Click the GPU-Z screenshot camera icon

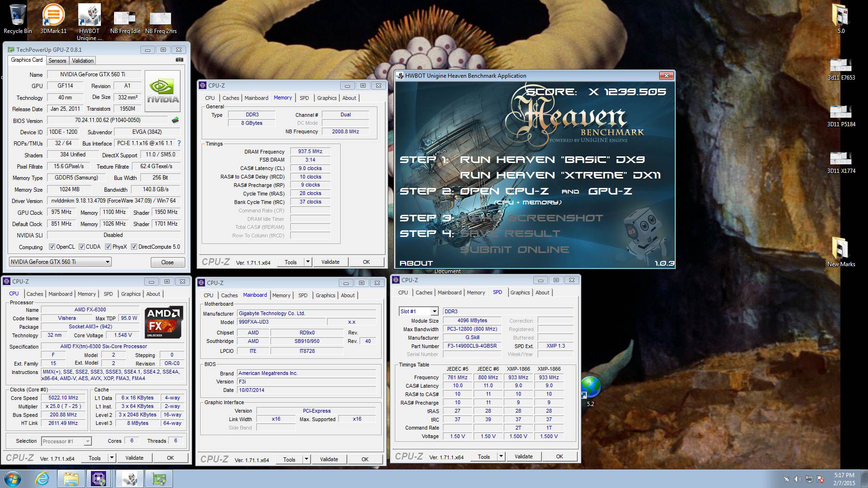click(179, 60)
